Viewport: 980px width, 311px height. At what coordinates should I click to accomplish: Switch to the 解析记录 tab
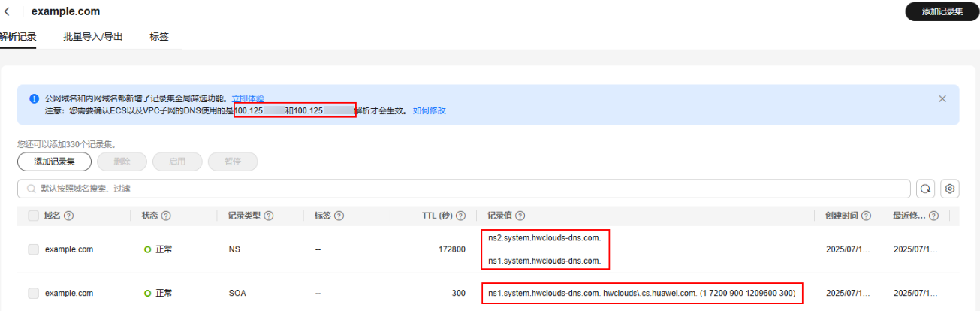tap(18, 36)
